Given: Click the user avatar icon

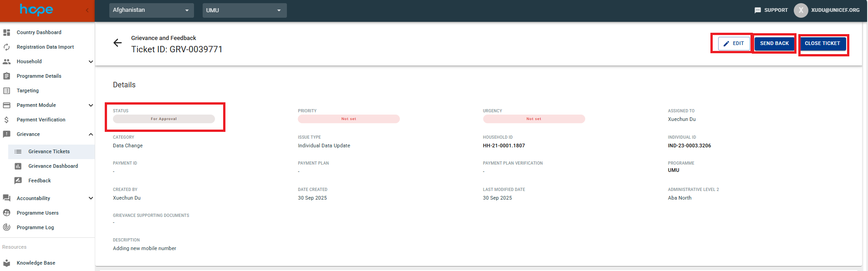Looking at the screenshot, I should (x=801, y=10).
